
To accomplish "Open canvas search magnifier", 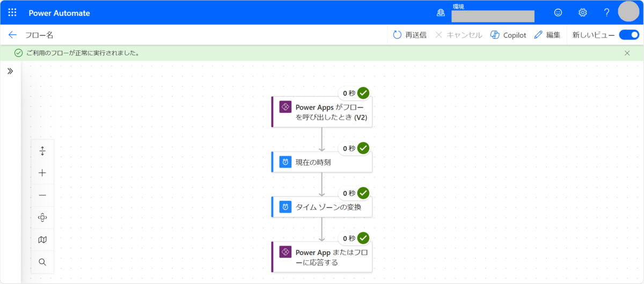I will 42,262.
